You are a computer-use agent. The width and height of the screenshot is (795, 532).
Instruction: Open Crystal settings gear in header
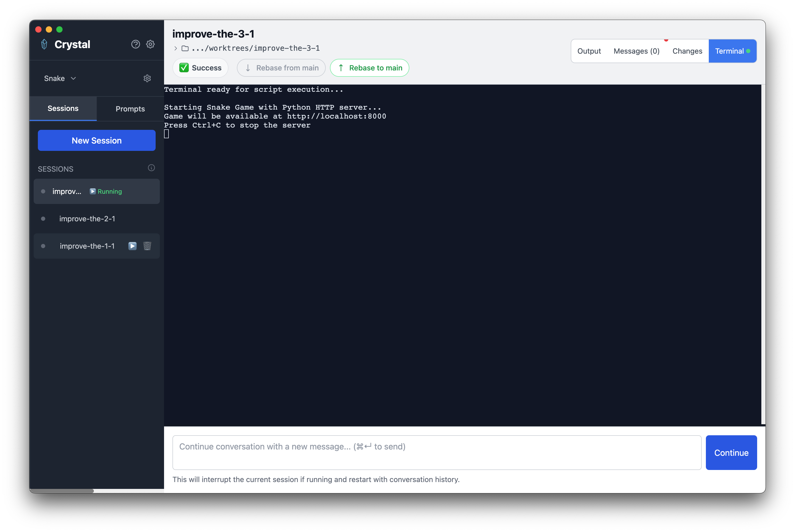(150, 44)
